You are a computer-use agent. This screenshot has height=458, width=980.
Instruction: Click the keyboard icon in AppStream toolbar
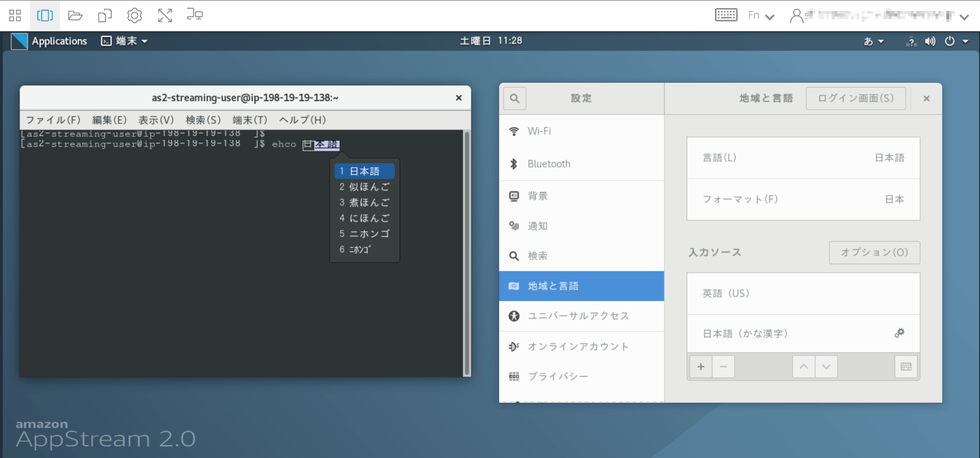(726, 15)
